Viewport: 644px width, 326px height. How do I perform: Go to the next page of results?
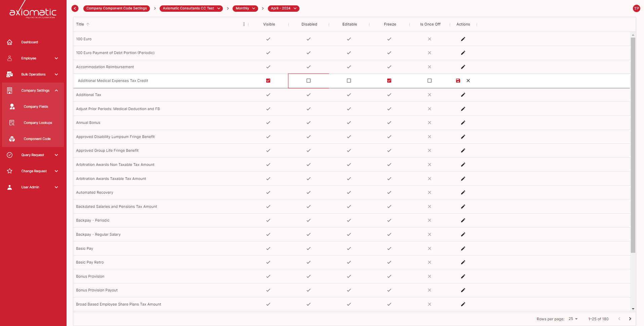(630, 319)
